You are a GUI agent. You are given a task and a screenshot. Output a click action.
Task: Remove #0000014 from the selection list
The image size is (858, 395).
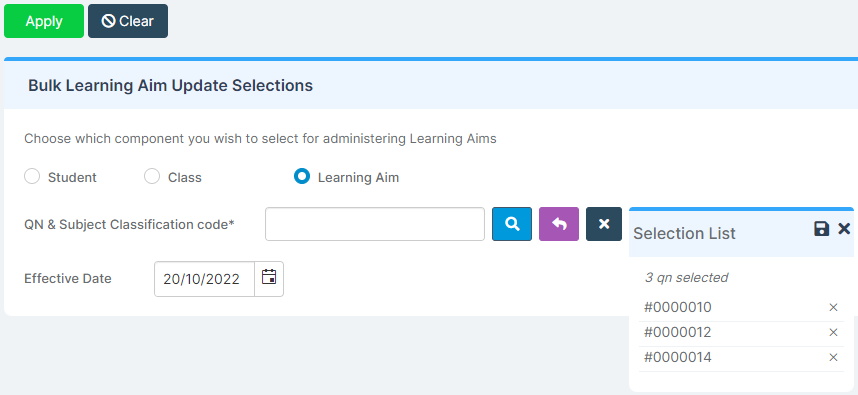(833, 357)
